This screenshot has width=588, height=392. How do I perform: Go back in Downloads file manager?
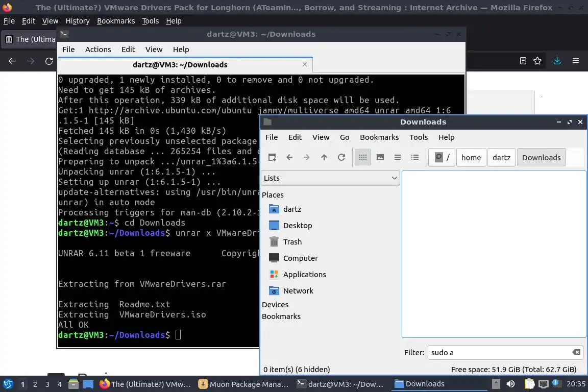point(289,158)
